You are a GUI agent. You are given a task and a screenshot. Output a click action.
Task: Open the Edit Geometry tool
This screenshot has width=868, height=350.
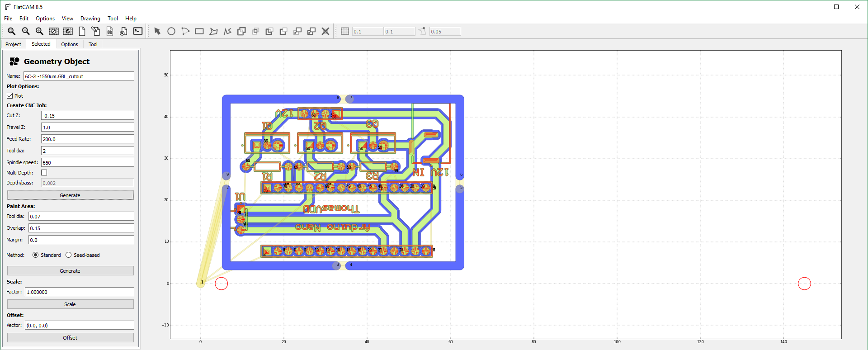click(96, 31)
